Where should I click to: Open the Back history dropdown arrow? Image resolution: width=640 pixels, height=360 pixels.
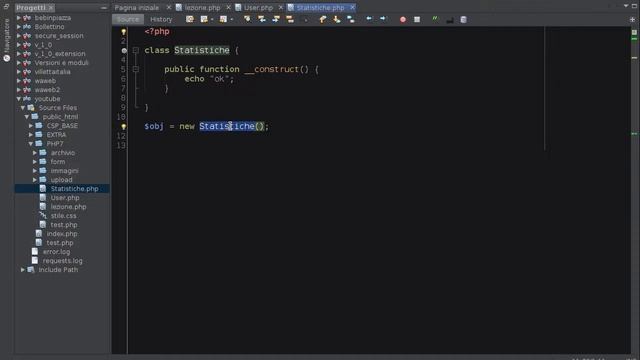point(212,19)
